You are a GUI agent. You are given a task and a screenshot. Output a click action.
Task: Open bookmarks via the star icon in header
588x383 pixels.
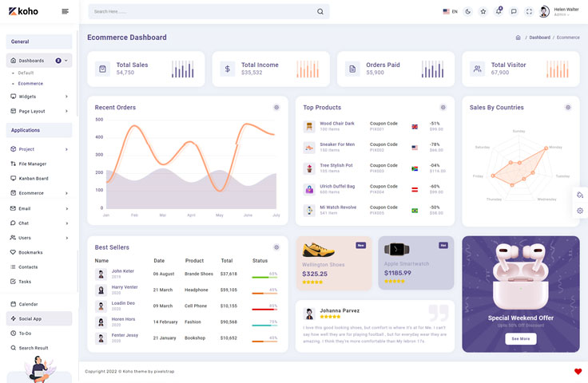click(483, 12)
